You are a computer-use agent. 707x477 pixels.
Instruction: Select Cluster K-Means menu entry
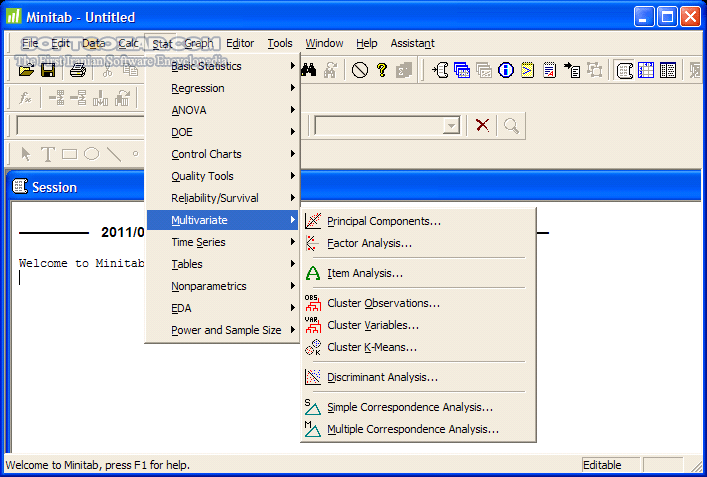pos(371,347)
